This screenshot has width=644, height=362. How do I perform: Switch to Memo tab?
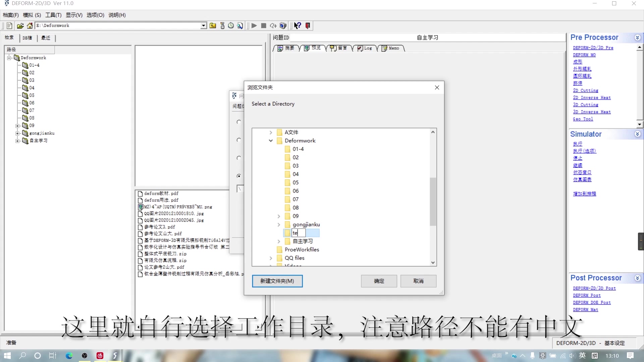click(x=391, y=48)
